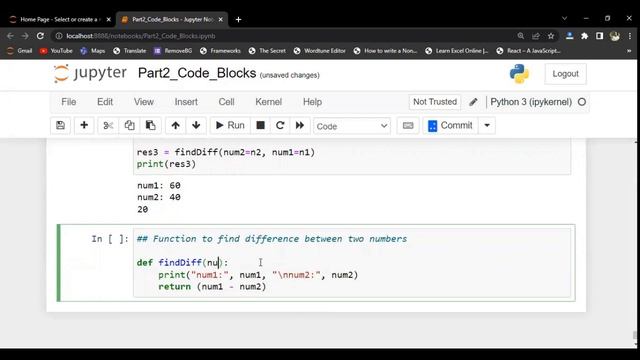
Task: Cut selected cells with scissors icon
Action: point(108,125)
